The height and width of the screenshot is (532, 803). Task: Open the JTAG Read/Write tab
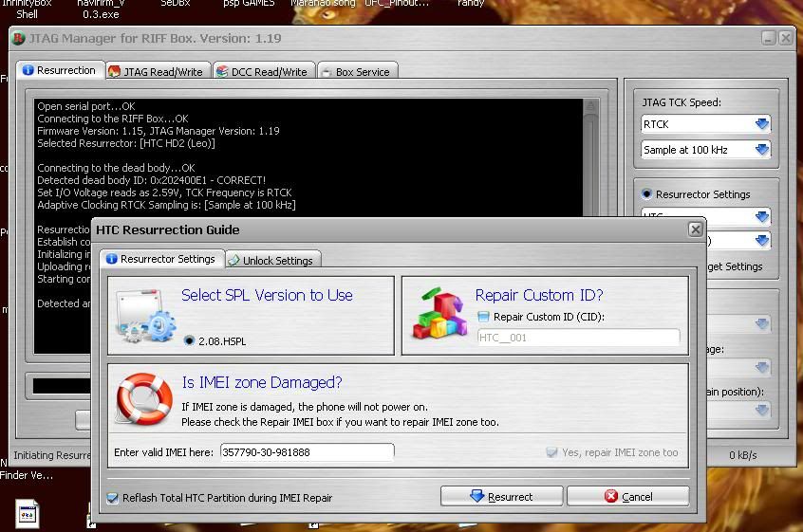click(159, 72)
